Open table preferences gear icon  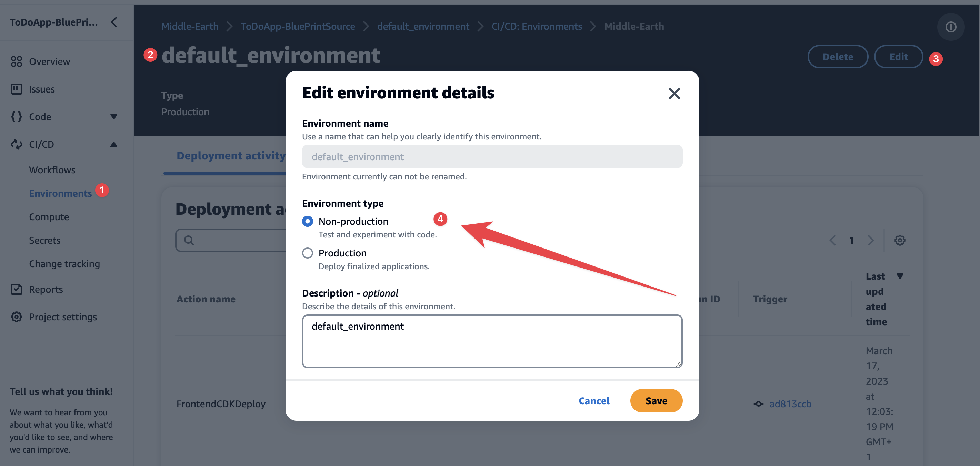899,240
